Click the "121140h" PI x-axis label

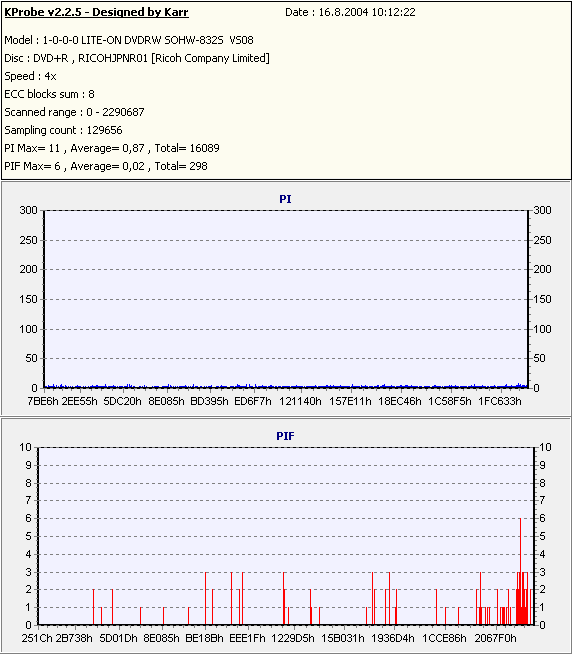300,401
